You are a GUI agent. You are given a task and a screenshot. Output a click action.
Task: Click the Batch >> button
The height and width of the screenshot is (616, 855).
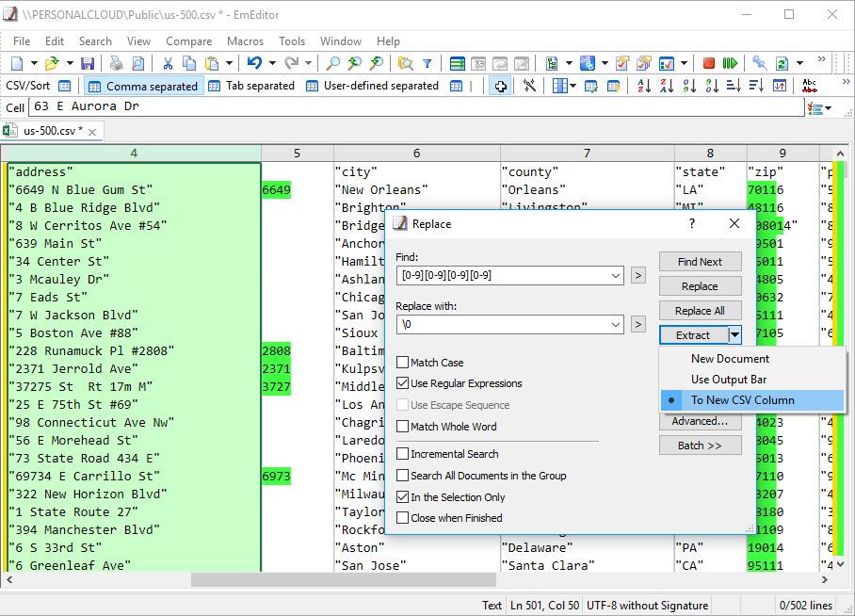click(701, 446)
